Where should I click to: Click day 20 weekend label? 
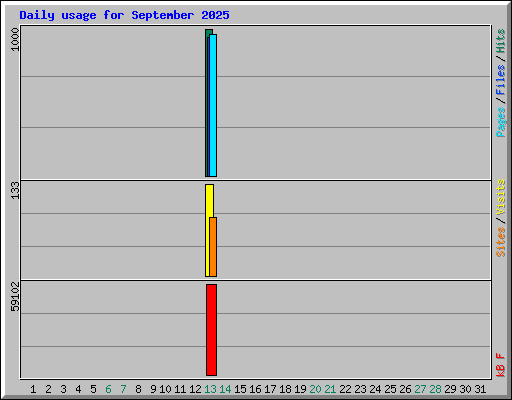[x=315, y=389]
